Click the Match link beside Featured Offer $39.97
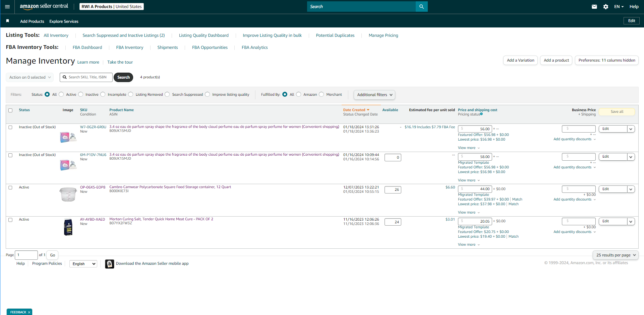 pos(517,200)
